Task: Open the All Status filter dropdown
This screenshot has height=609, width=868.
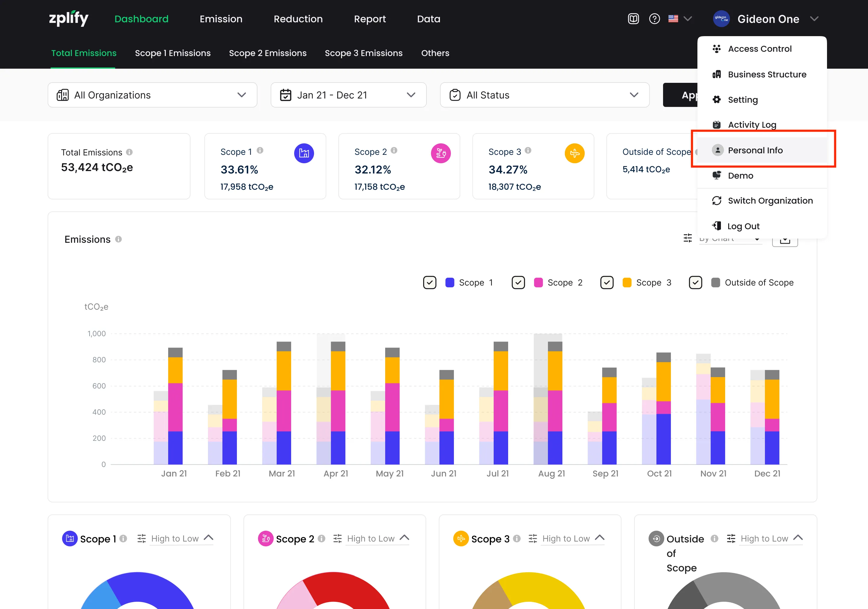Action: (544, 95)
